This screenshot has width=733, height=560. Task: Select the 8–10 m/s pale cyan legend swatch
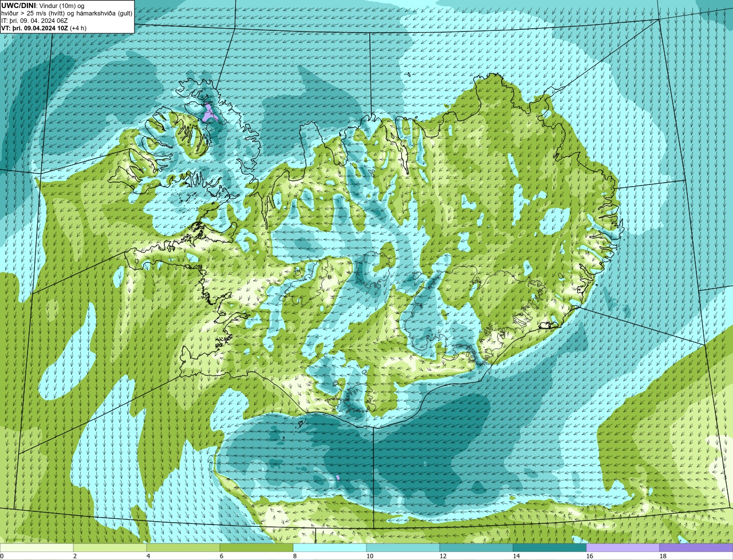tap(330, 547)
